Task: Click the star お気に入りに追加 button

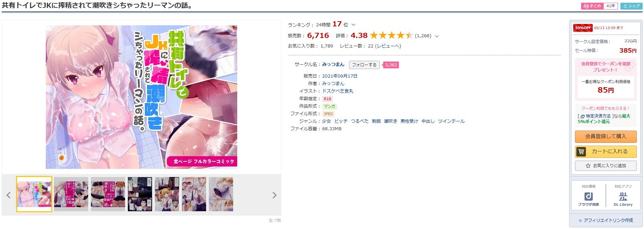Action: click(x=605, y=166)
